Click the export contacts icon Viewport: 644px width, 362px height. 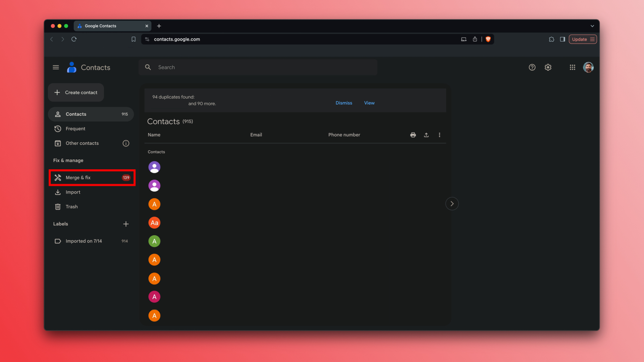coord(426,135)
